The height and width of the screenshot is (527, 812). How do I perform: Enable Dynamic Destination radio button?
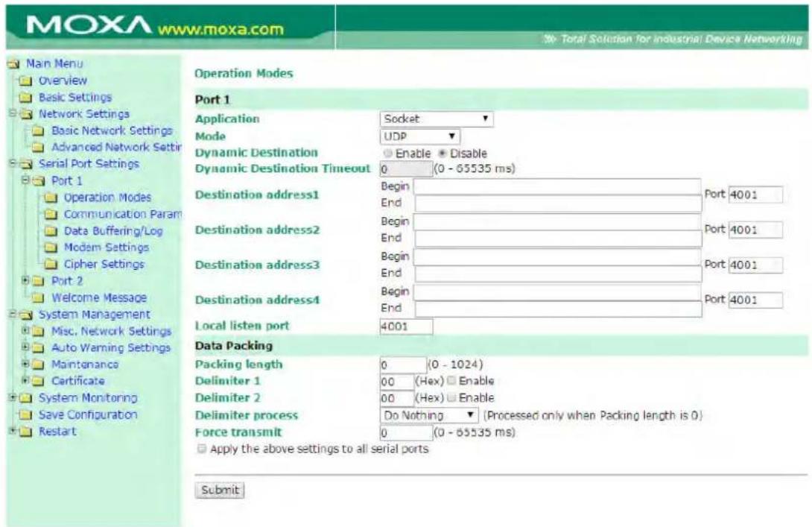(x=388, y=154)
